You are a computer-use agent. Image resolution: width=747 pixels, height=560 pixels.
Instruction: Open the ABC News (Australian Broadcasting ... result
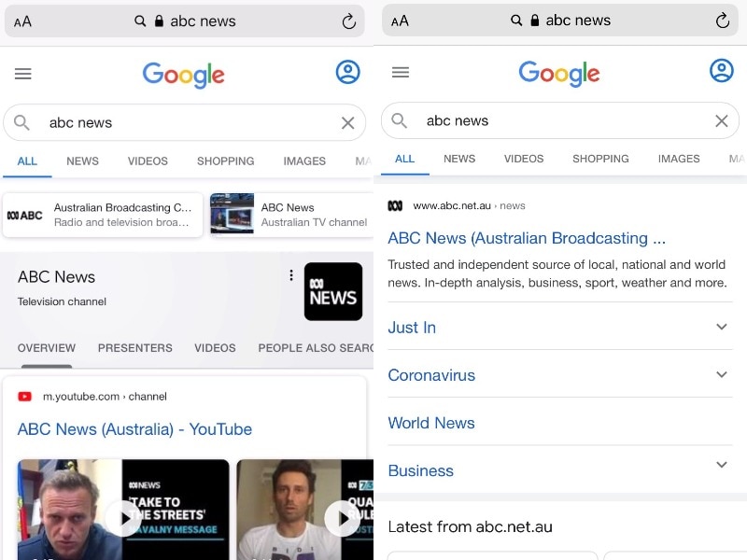pyautogui.click(x=527, y=238)
